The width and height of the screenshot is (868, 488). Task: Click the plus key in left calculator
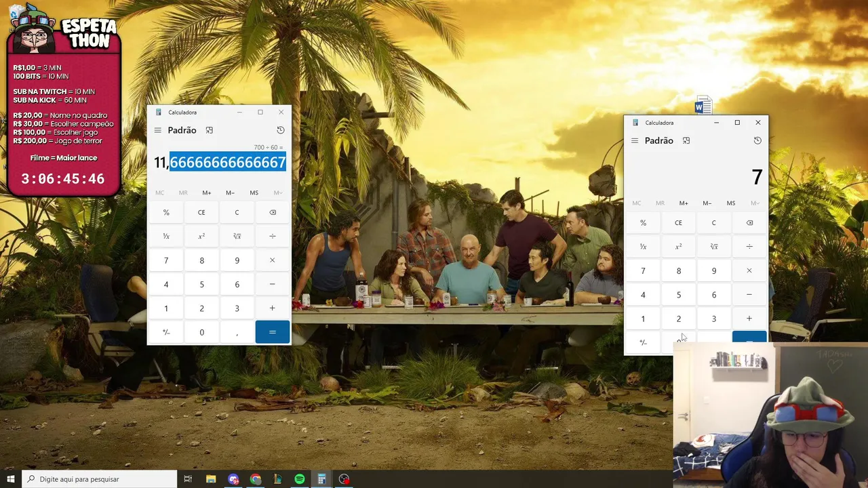tap(273, 308)
